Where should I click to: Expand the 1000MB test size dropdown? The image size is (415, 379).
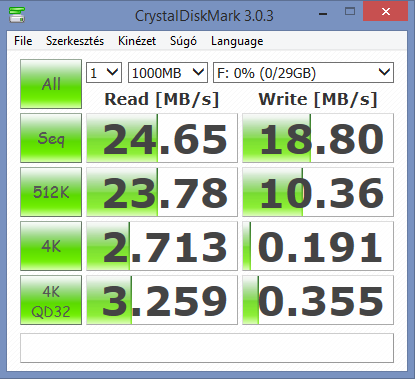point(168,72)
